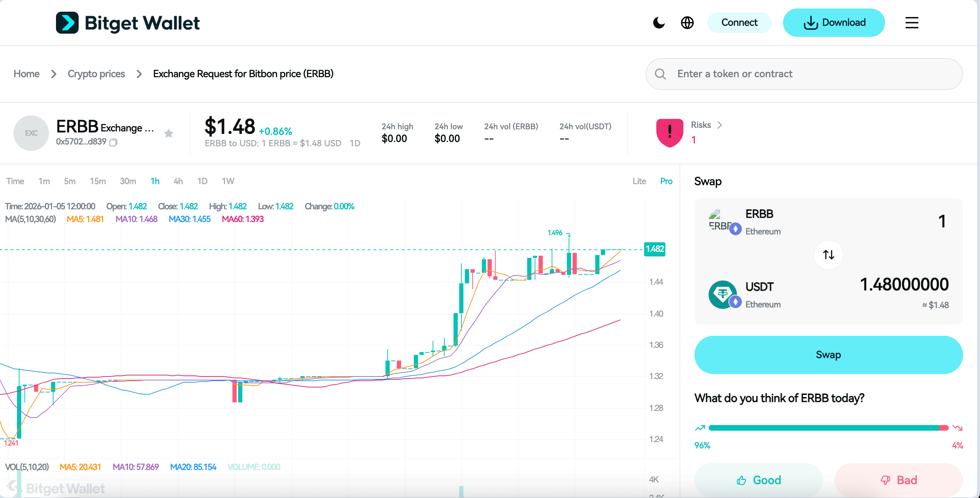Switch chart to Lite mode
This screenshot has height=498, width=980.
click(x=639, y=181)
